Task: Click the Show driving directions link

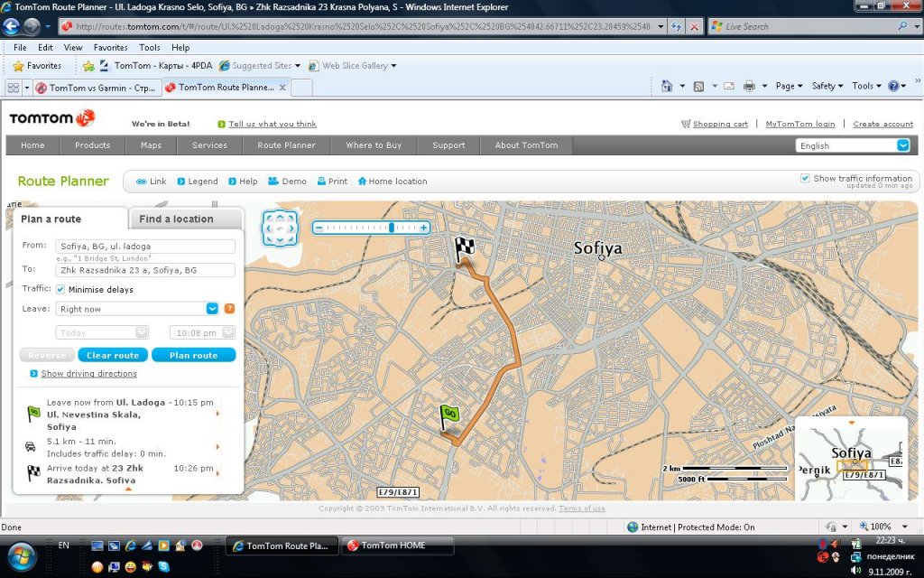Action: (x=88, y=374)
